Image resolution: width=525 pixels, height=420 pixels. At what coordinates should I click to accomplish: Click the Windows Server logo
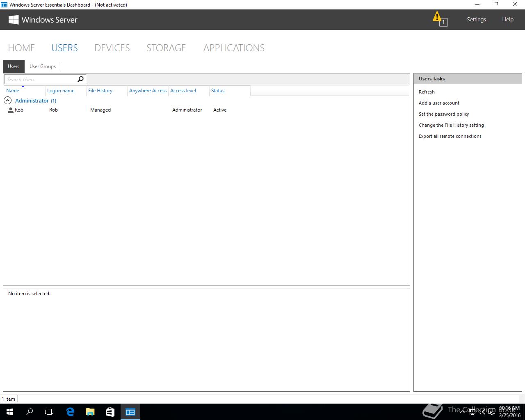point(43,20)
